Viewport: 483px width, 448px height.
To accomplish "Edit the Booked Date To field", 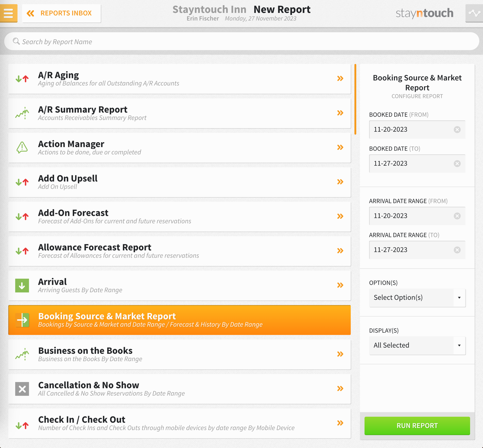I will 417,164.
